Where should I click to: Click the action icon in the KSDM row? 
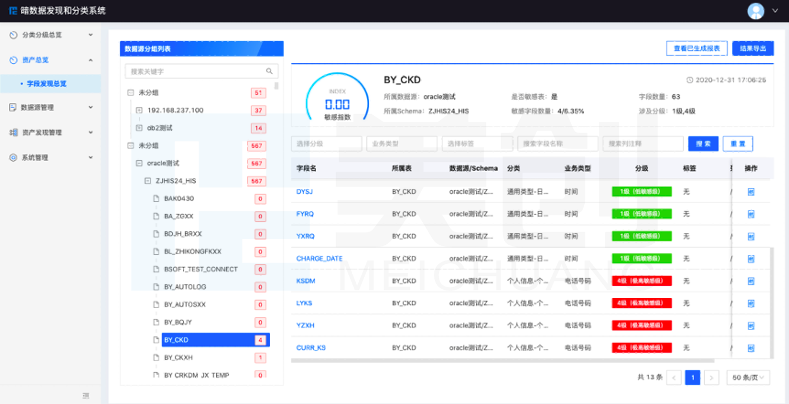pyautogui.click(x=750, y=281)
